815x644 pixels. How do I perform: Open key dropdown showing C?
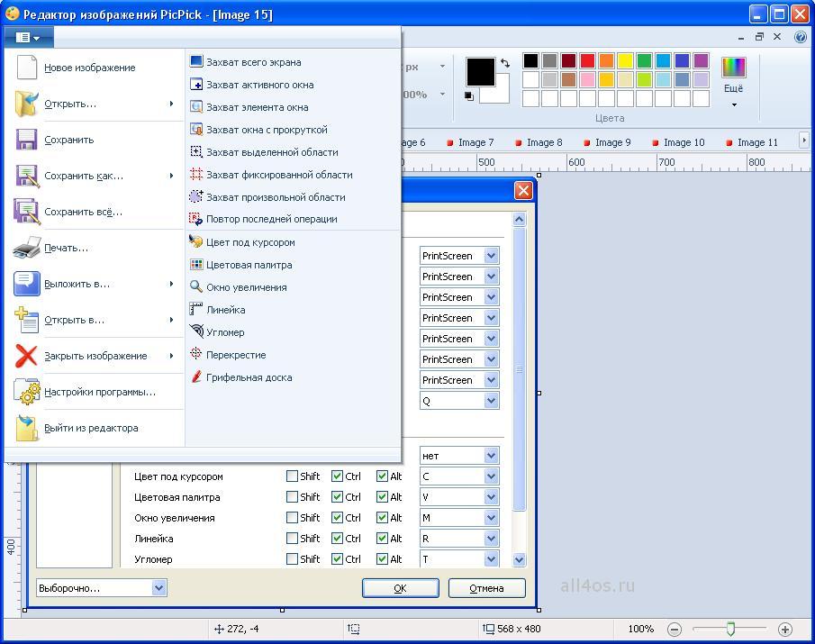tap(491, 476)
